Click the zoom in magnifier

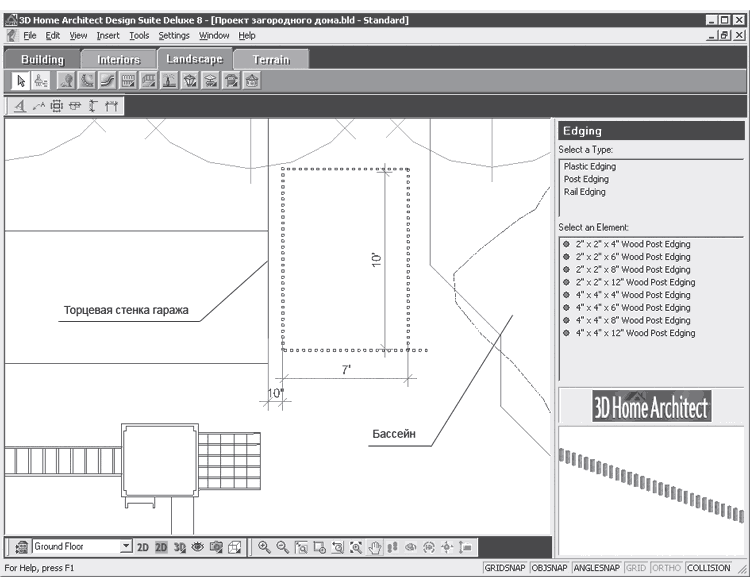click(264, 547)
